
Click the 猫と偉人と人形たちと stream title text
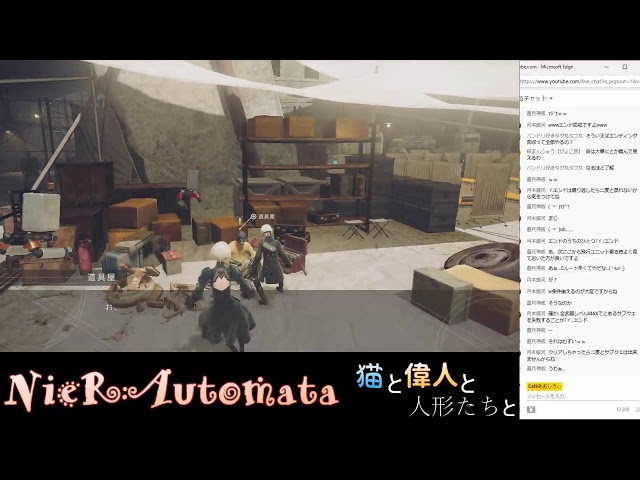(436, 390)
